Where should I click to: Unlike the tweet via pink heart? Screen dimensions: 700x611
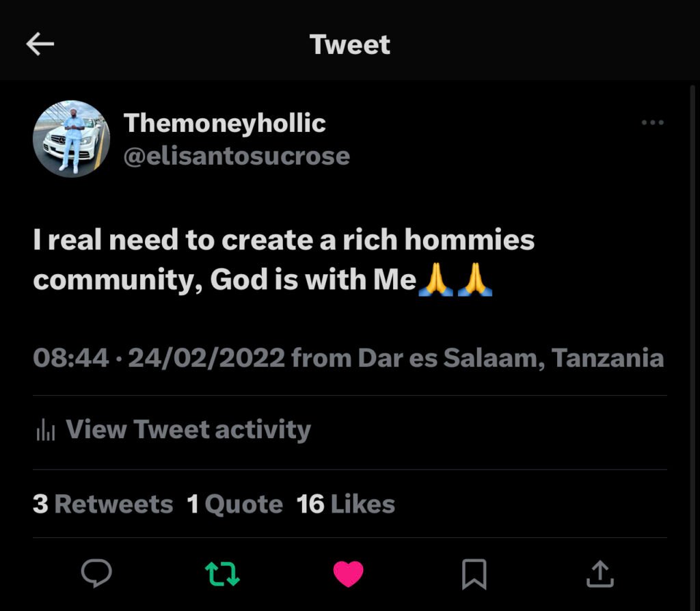point(349,573)
